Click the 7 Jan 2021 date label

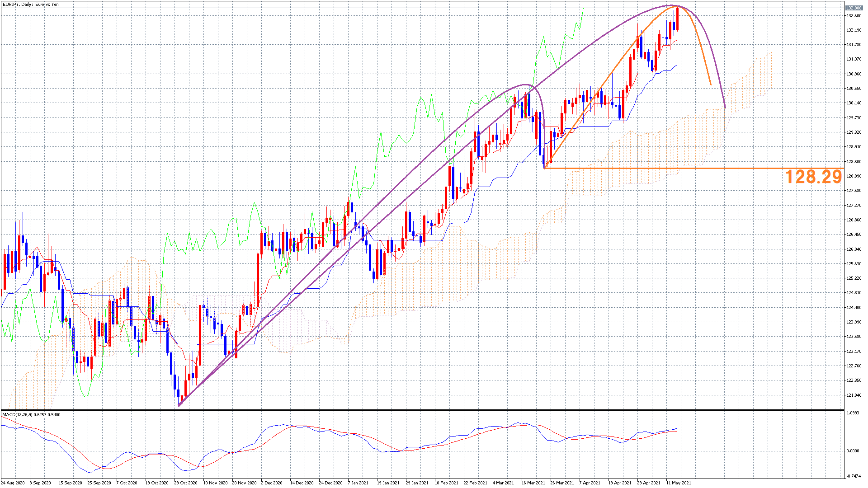tap(358, 483)
